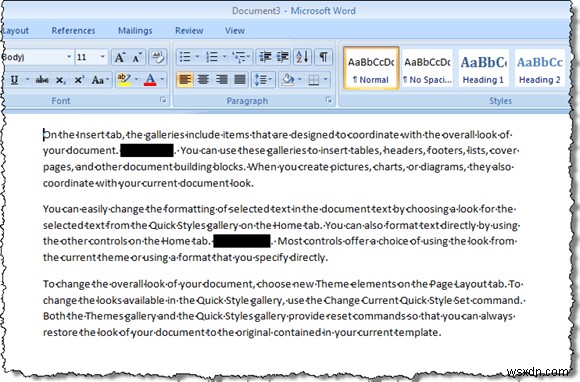Decrease paragraph indent
Screen dimensions: 580x382
click(265, 57)
